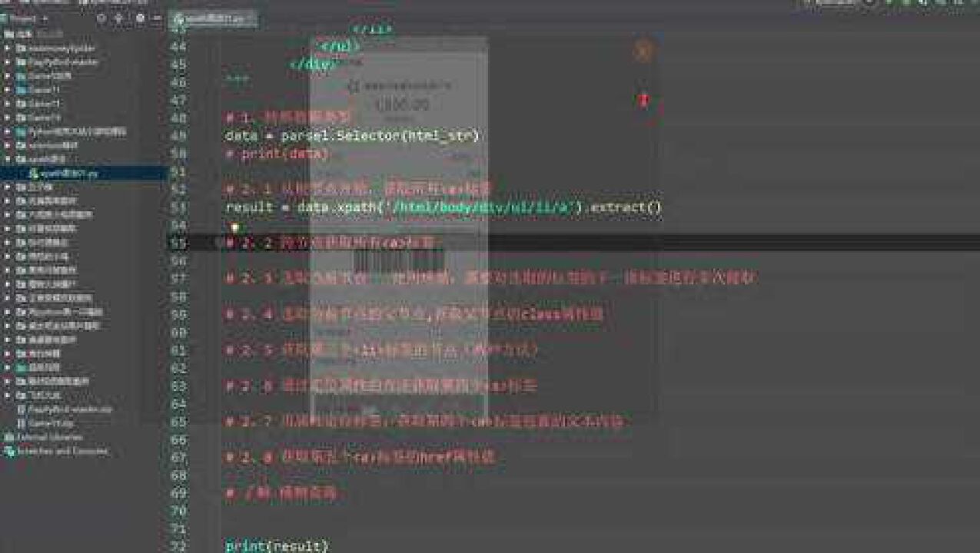Image resolution: width=980 pixels, height=553 pixels.
Task: Open the Project view dropdown
Action: pos(27,18)
